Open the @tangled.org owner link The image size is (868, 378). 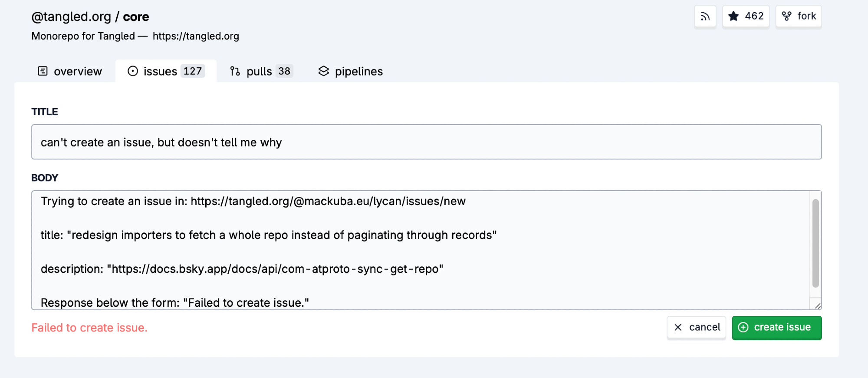point(71,17)
